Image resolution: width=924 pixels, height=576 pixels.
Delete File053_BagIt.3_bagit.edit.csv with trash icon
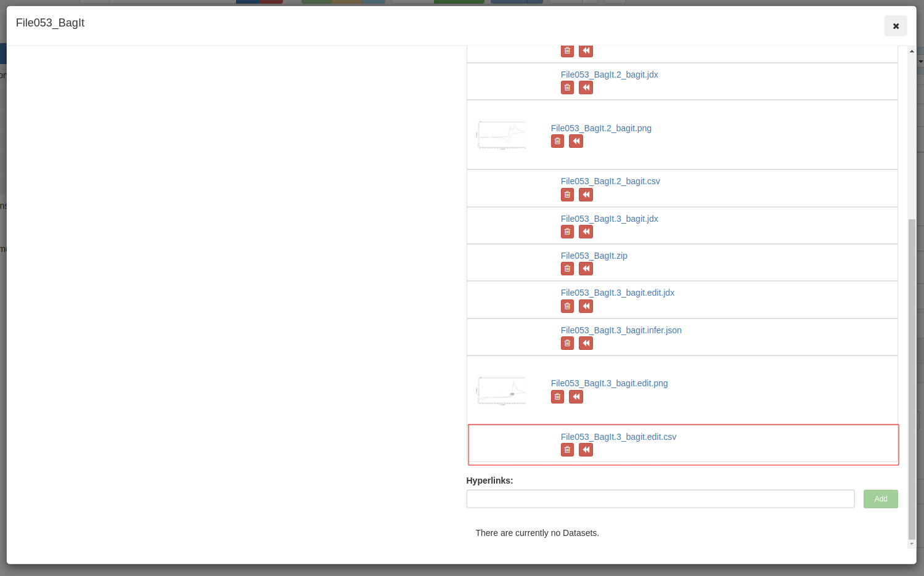567,450
